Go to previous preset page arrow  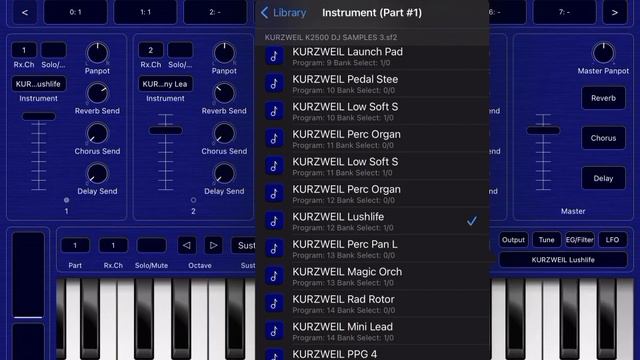click(x=25, y=12)
